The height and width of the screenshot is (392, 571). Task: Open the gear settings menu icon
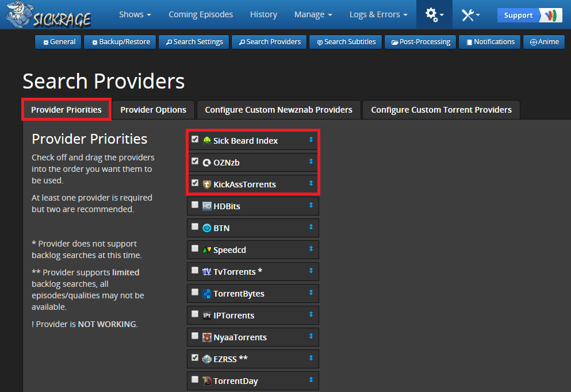434,14
